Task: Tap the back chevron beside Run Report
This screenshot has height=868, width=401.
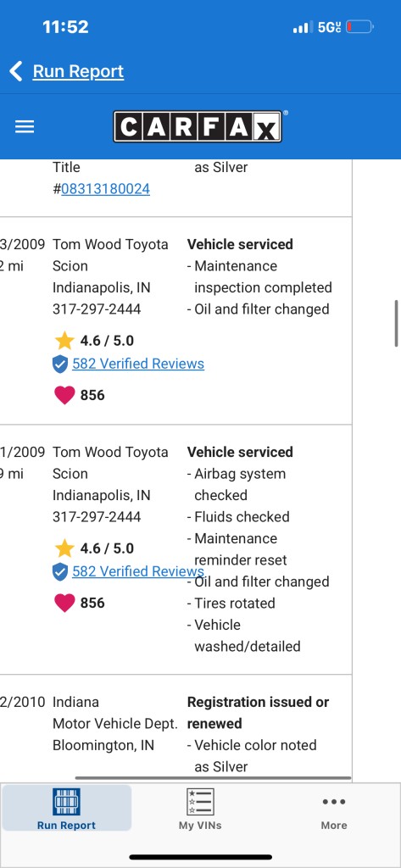Action: click(x=16, y=71)
